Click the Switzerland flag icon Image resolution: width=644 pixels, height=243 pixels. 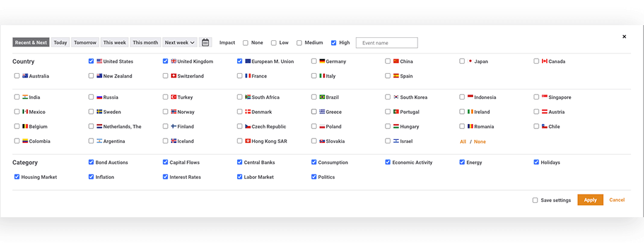coord(173,76)
